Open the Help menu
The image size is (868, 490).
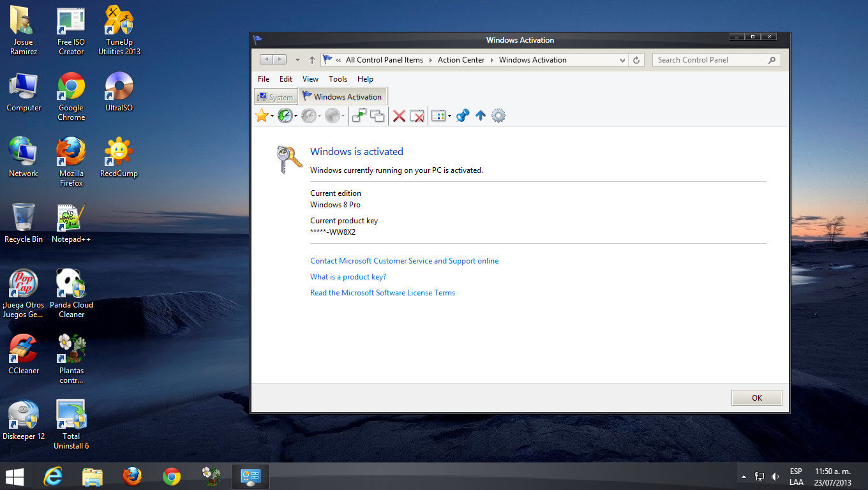365,79
